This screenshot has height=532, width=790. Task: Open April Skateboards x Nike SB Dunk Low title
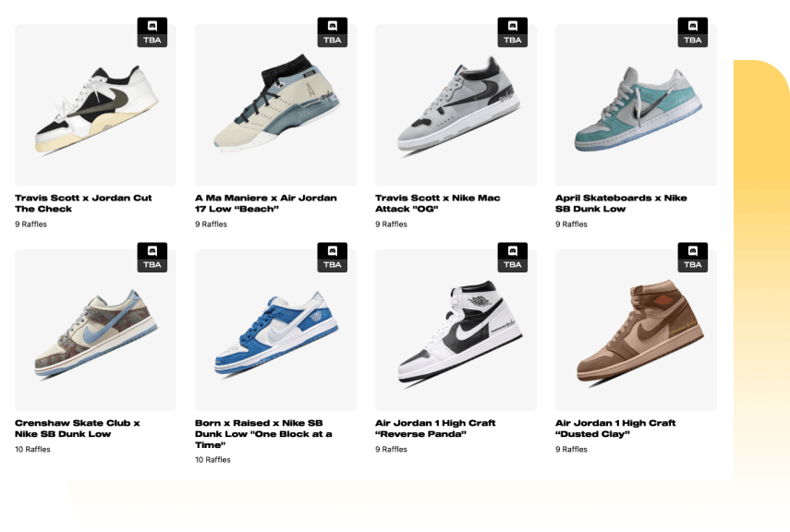point(621,203)
